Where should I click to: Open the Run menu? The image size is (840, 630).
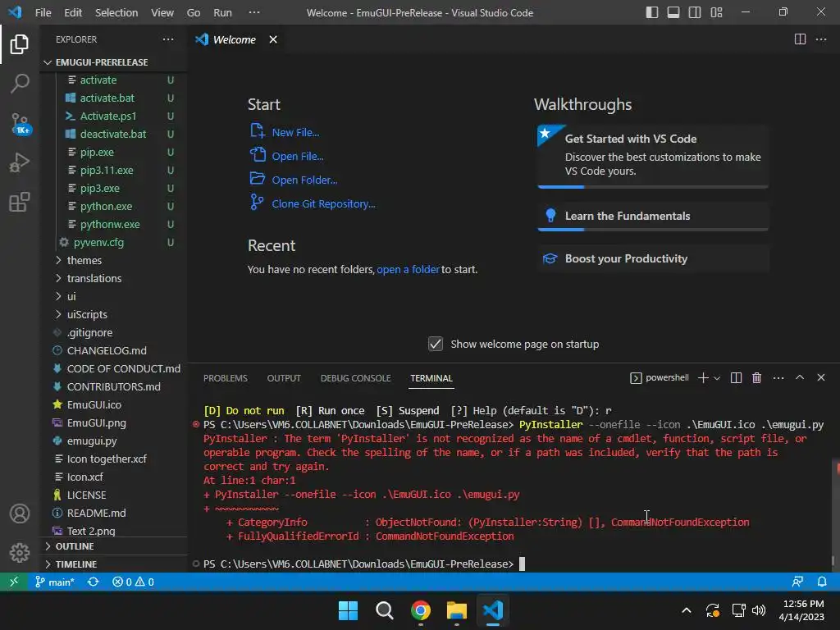point(222,12)
